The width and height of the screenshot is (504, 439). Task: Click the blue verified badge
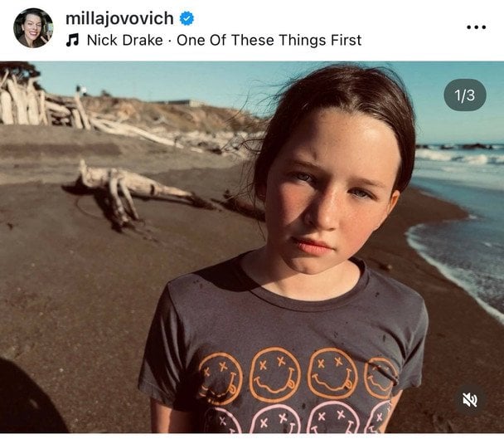click(188, 18)
